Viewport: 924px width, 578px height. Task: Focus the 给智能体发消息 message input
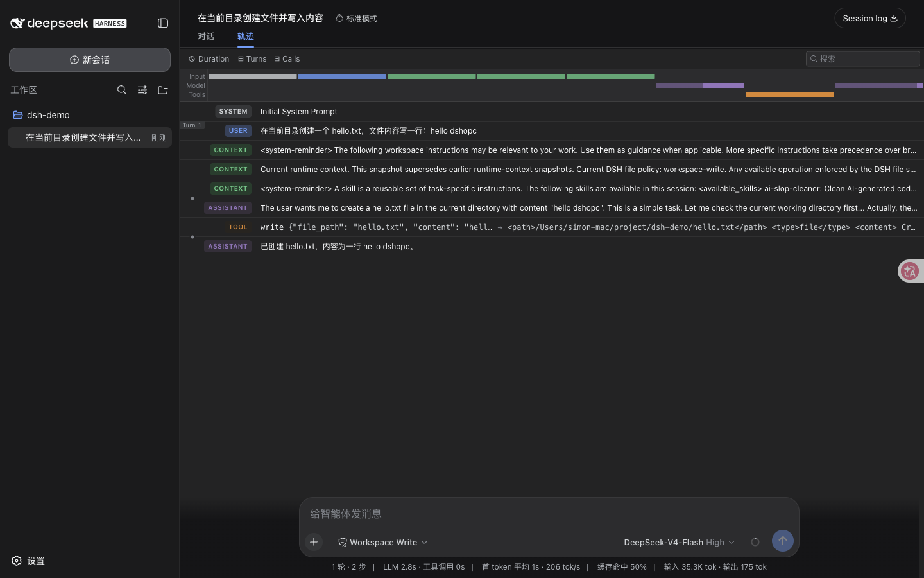[549, 514]
